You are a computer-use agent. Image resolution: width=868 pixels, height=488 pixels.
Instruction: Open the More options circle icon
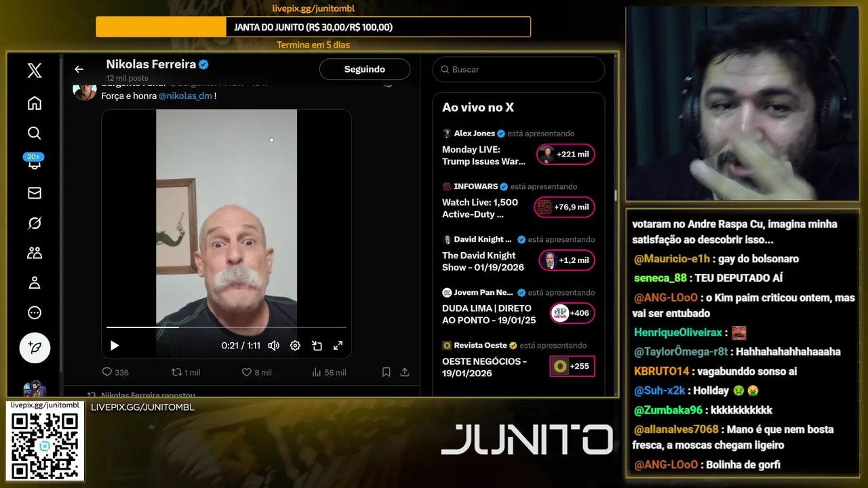pyautogui.click(x=35, y=312)
